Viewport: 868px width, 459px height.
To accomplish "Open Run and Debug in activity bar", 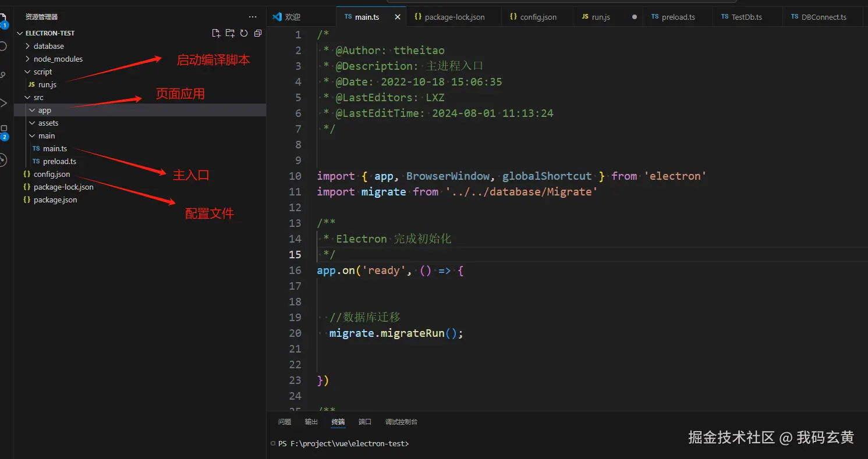I will tap(3, 103).
